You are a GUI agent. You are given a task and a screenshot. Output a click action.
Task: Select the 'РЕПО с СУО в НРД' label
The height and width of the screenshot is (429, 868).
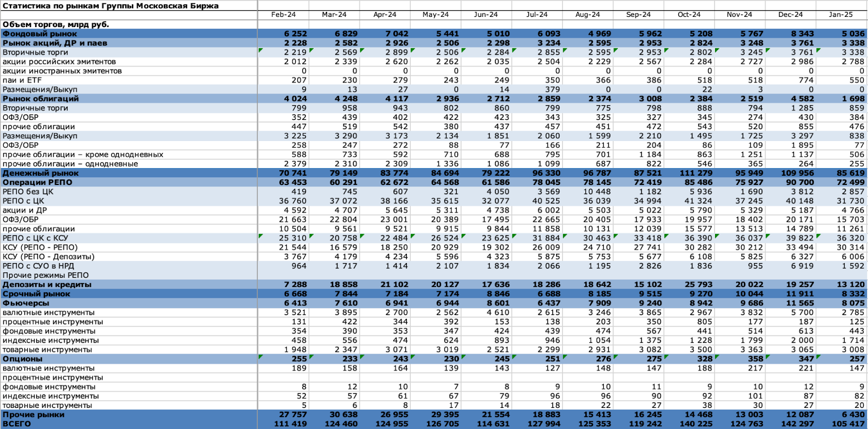[x=38, y=266]
